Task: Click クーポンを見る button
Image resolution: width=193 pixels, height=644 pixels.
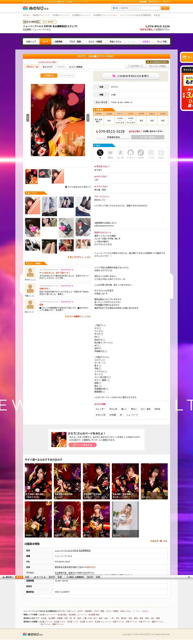Action: click(148, 137)
